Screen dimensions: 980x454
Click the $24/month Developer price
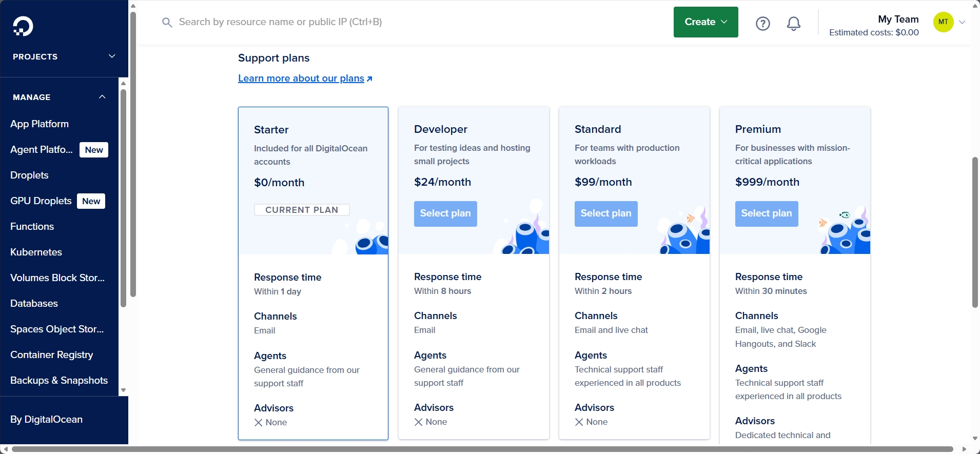coord(442,182)
